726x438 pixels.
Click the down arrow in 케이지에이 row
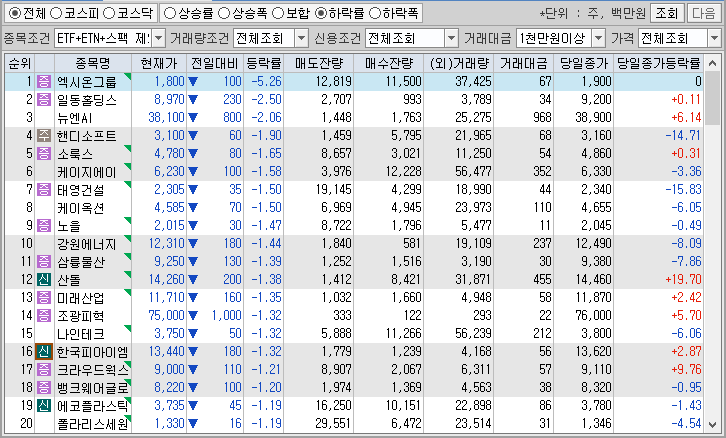tap(193, 172)
